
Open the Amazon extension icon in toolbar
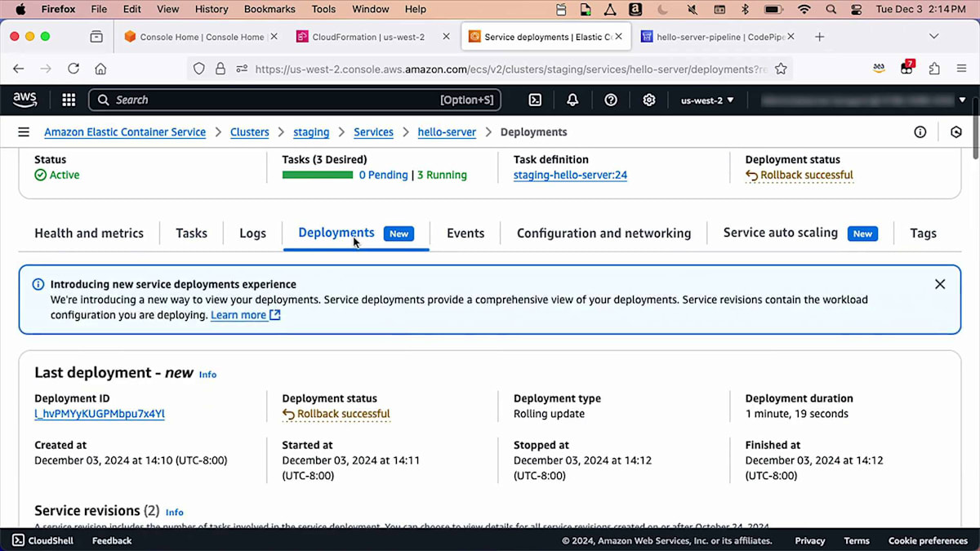[880, 69]
